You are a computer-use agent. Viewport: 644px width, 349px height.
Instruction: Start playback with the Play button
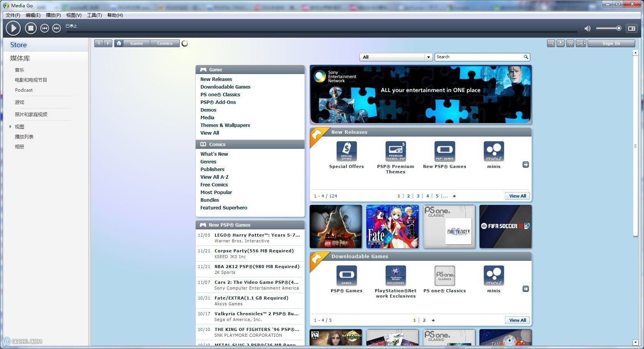click(13, 28)
